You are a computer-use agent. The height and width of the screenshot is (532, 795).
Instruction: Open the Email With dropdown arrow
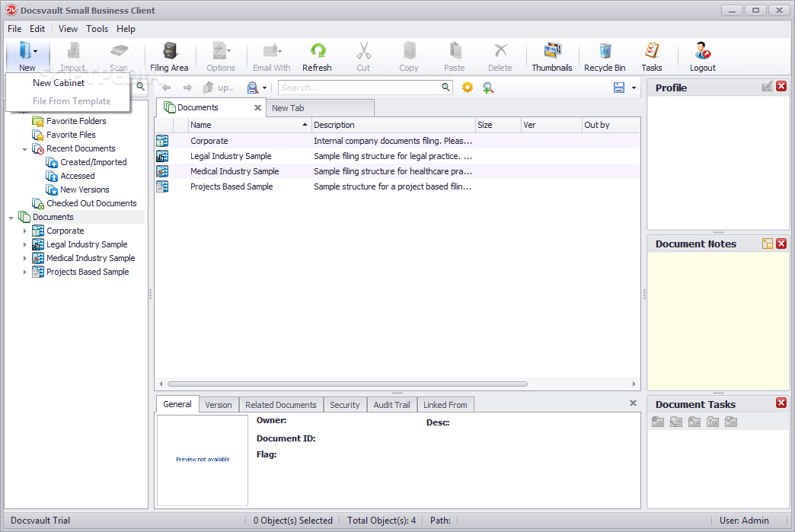tap(280, 51)
